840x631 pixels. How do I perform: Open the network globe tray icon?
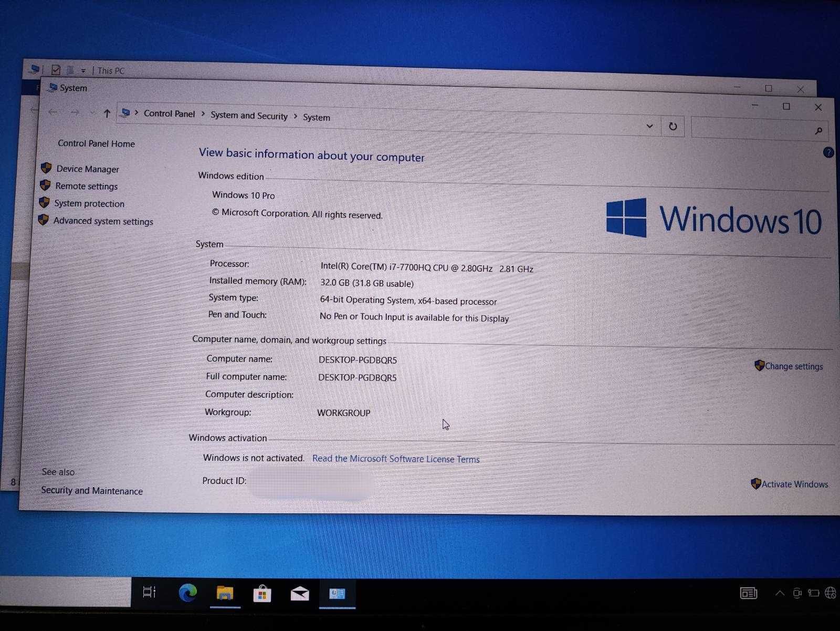(x=831, y=593)
